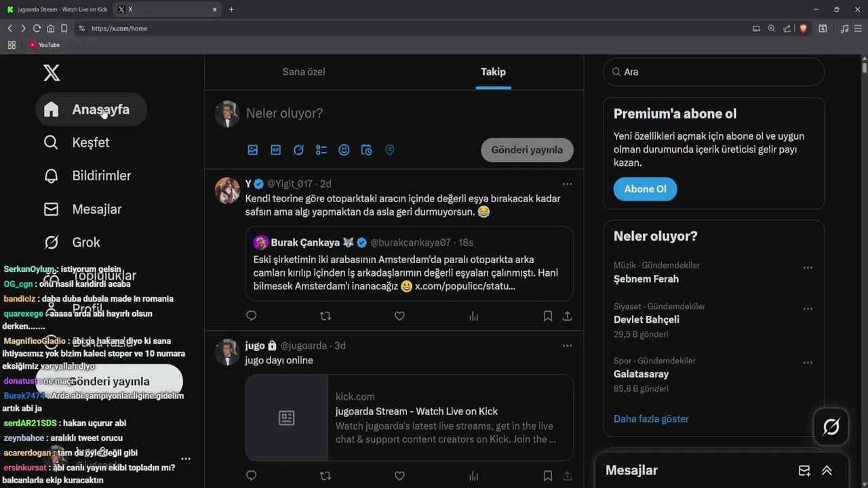Viewport: 868px width, 488px height.
Task: Open options for the Devlet Bahçeli trend
Action: click(808, 308)
